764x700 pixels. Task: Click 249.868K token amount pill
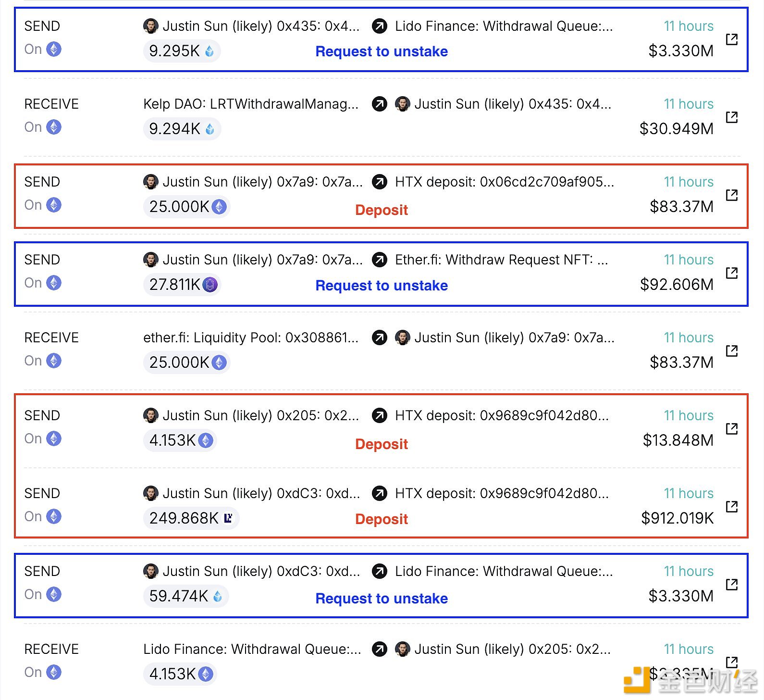(191, 518)
